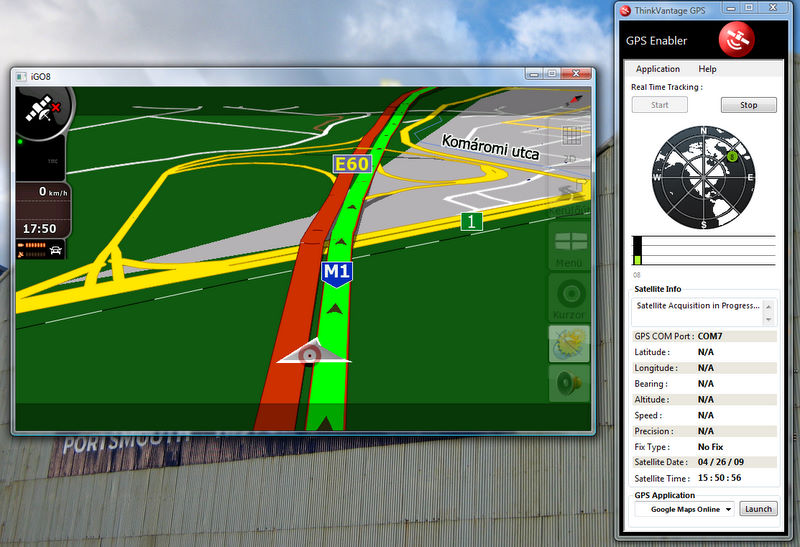
Task: Stop real time tracking
Action: pos(748,105)
